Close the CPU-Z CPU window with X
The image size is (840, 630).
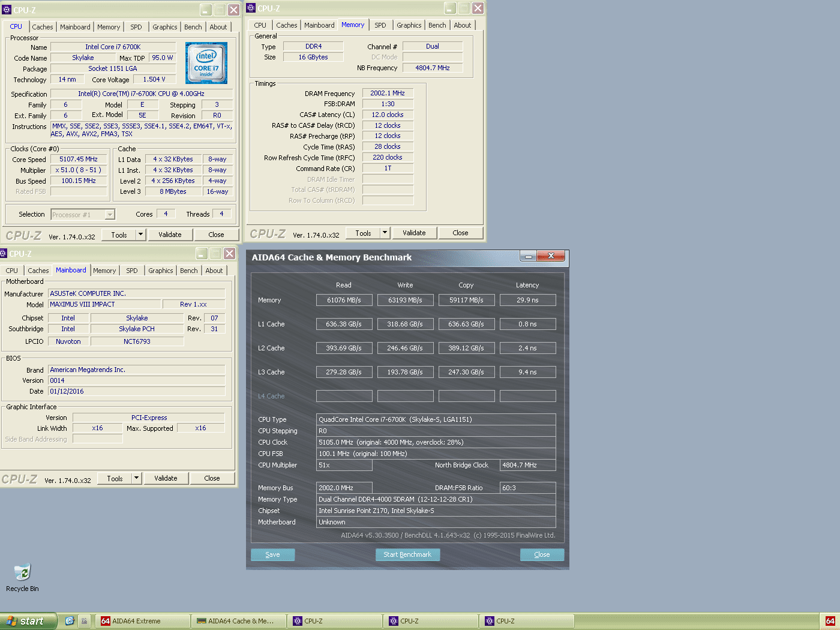coord(234,10)
